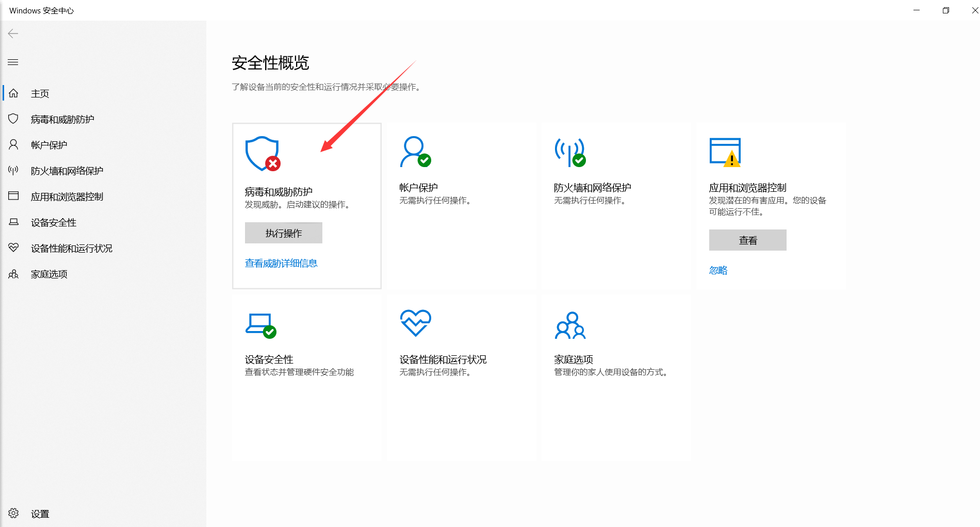Click the text 查看状态并管理硬件安全功能
This screenshot has height=527, width=980.
point(299,372)
